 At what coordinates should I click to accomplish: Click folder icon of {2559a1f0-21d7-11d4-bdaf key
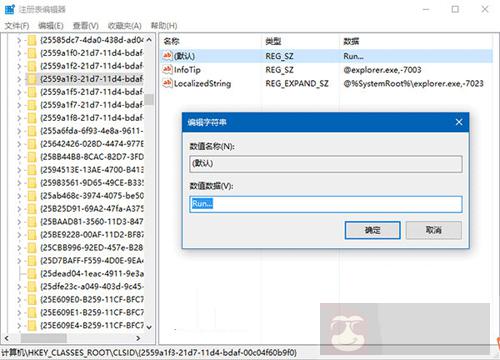tap(32, 53)
